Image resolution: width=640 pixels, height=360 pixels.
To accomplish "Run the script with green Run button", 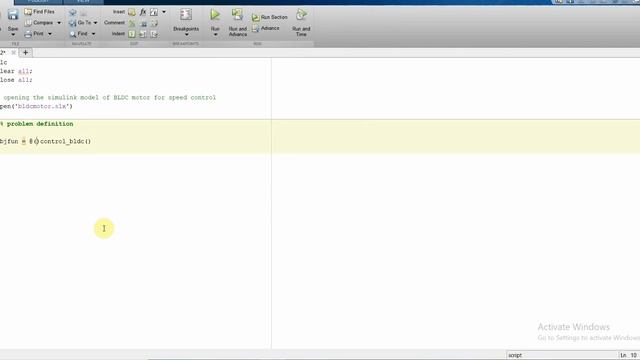I will coord(215,15).
